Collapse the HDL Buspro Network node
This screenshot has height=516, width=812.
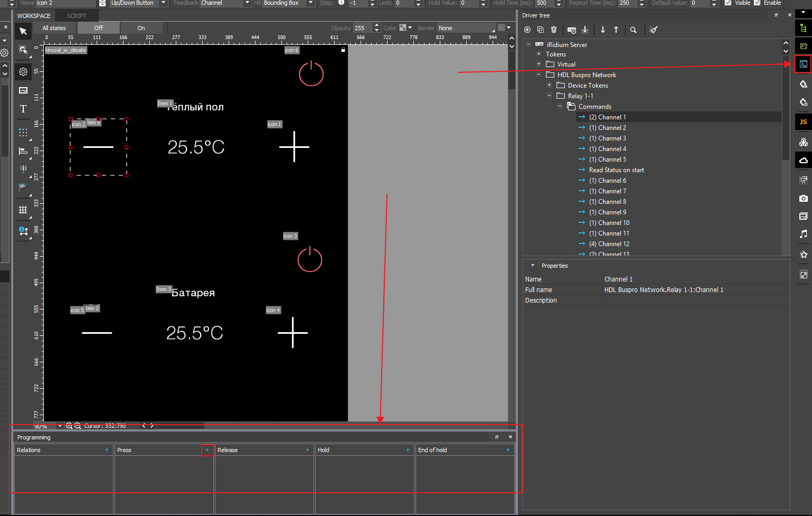pos(539,75)
